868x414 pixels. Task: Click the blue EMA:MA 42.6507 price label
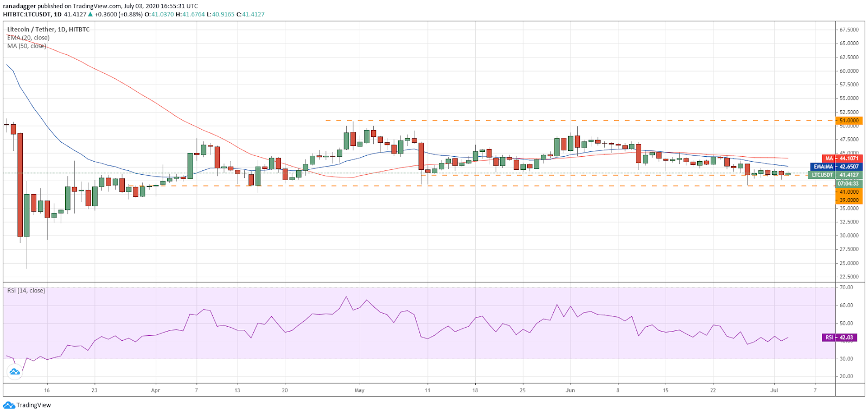(836, 167)
